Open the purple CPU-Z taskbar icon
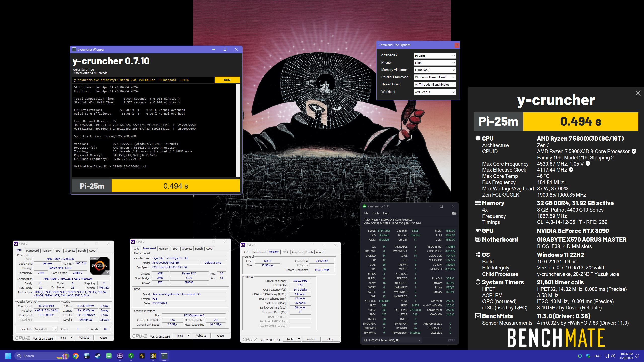Screen dimensions: 644x362 [120, 356]
